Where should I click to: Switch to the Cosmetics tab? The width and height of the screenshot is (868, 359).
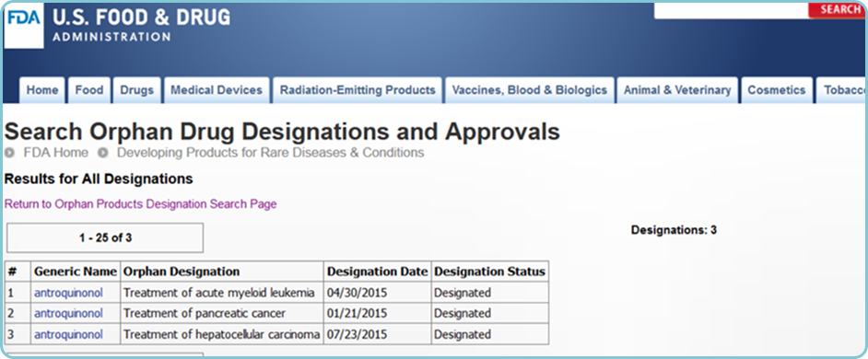point(777,90)
